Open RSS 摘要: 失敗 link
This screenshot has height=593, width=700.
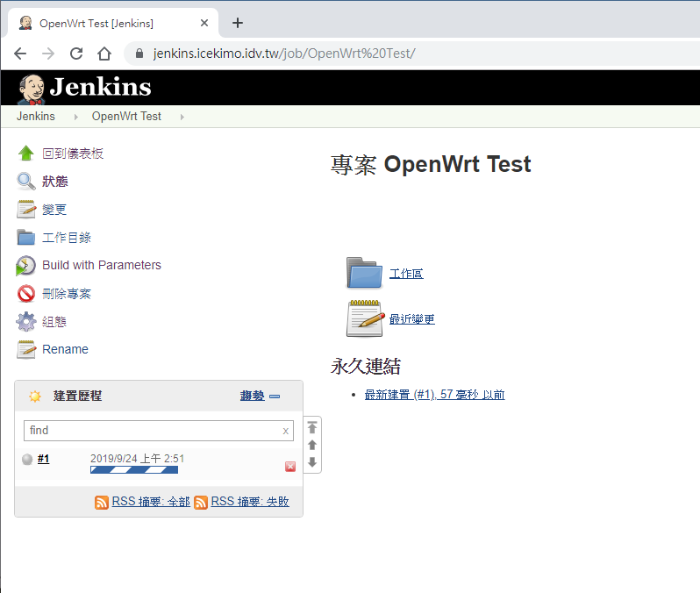(250, 502)
